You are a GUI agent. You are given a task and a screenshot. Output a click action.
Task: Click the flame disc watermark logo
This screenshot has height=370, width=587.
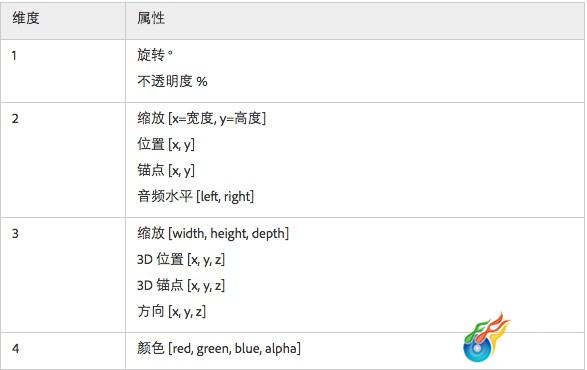486,337
